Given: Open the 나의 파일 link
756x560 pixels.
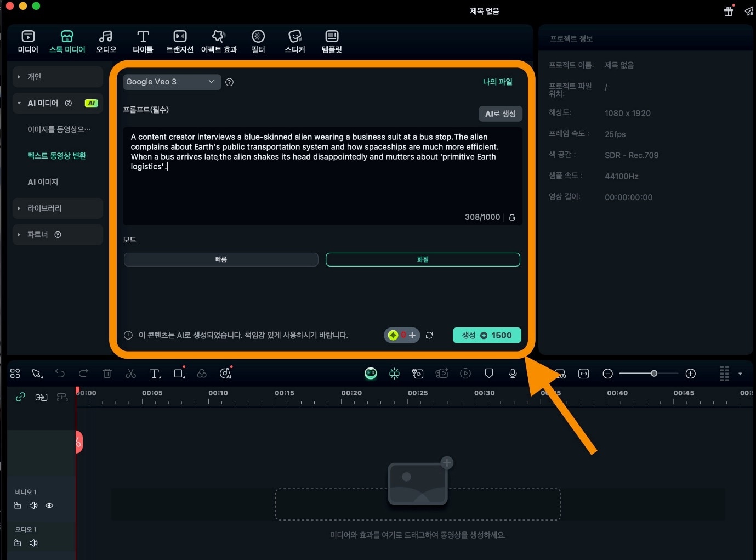Looking at the screenshot, I should (x=497, y=82).
